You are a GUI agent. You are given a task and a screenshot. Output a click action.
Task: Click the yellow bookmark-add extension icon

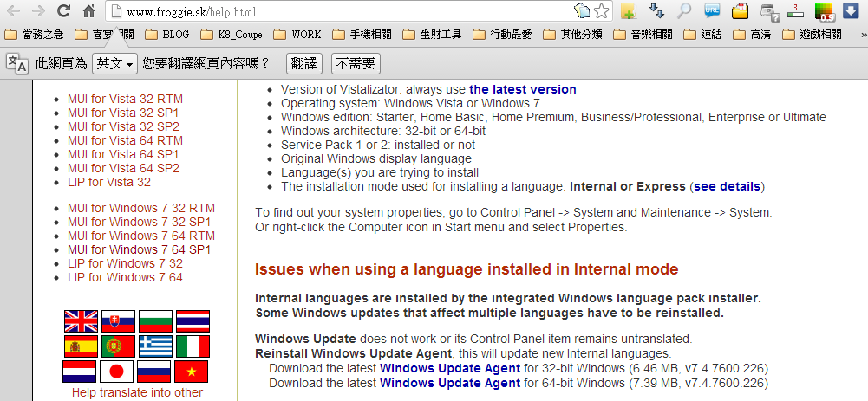tap(628, 11)
